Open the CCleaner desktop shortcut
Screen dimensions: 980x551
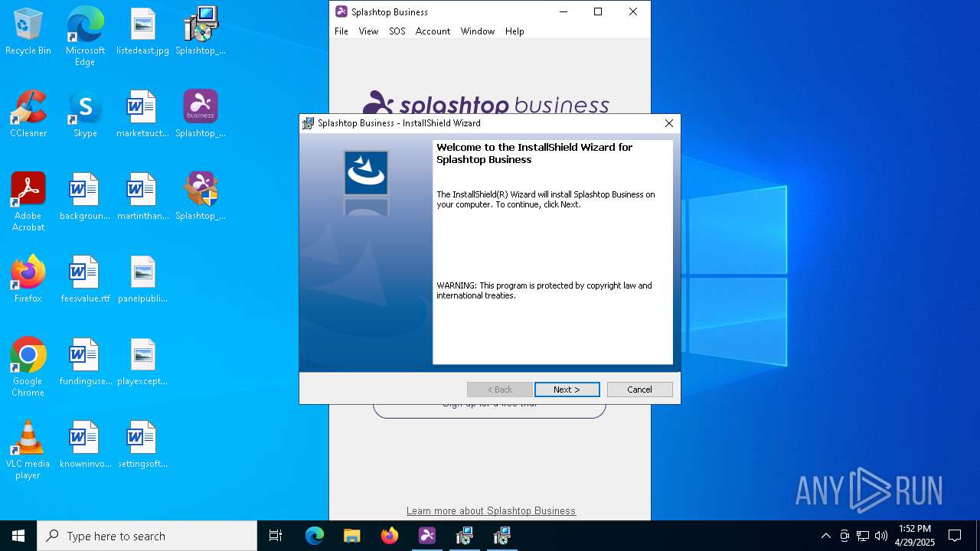[x=28, y=115]
